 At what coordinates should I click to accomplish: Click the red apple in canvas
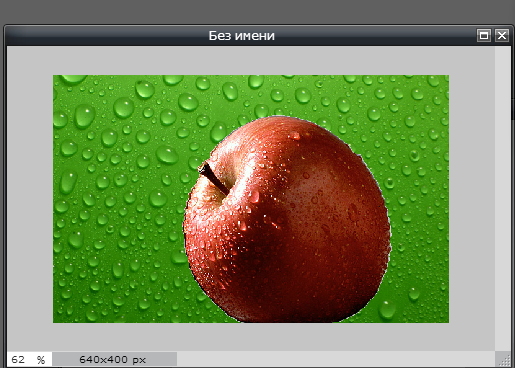pyautogui.click(x=287, y=220)
